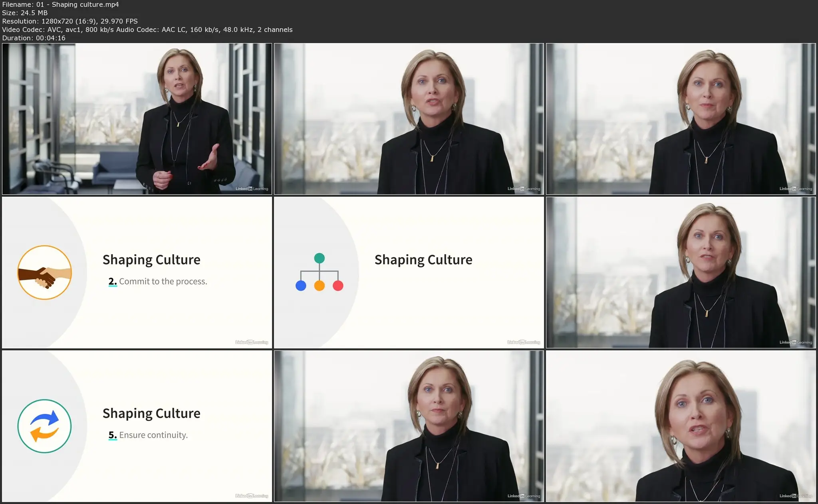Open the first thumbnail with the woman gesturing
The height and width of the screenshot is (504, 818).
click(x=137, y=119)
